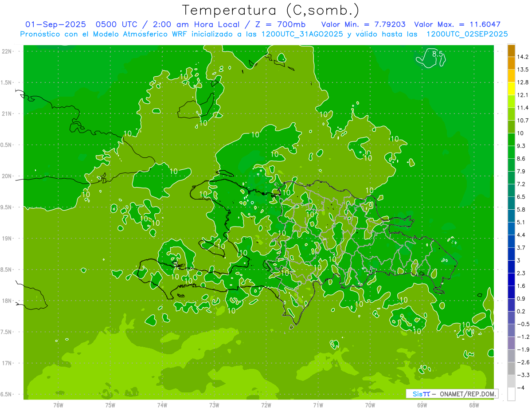Click the '70W' longitude axis label

pos(370,405)
